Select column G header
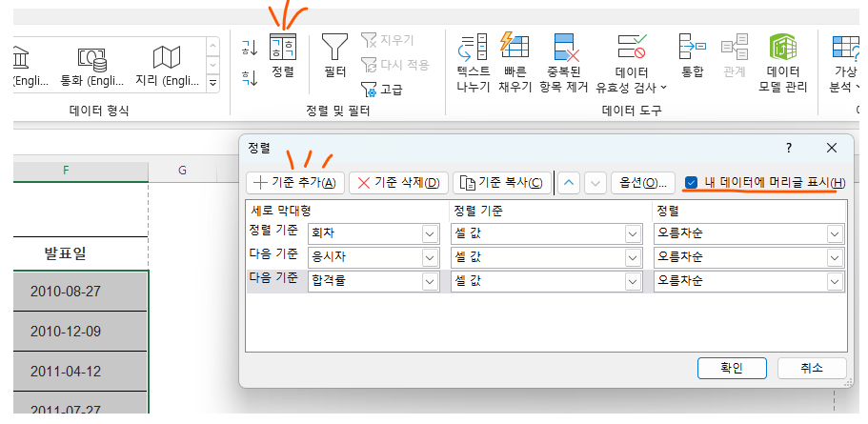The image size is (868, 424). [x=182, y=172]
